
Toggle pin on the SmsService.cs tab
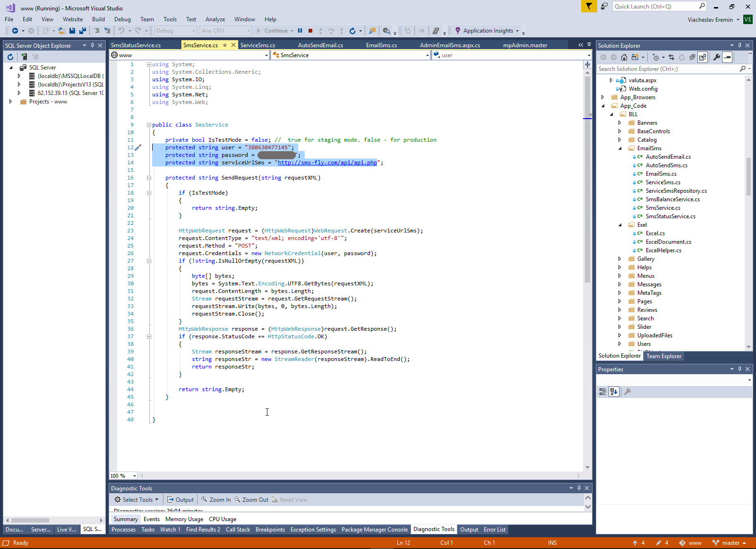pyautogui.click(x=225, y=45)
